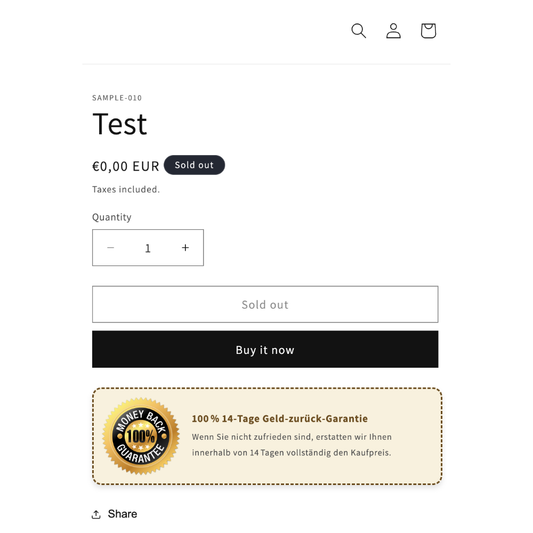This screenshot has height=533, width=533.
Task: Click the guarantee description paragraph
Action: [292, 445]
